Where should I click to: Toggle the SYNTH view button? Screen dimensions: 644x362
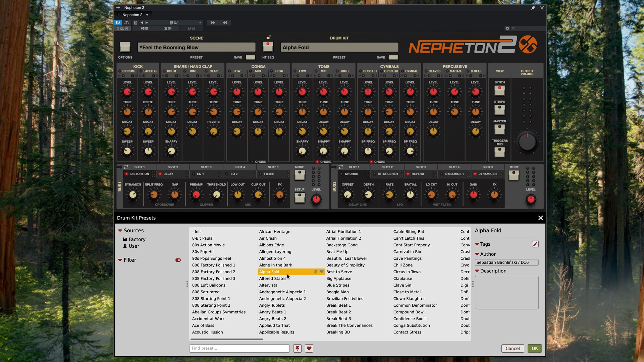(499, 90)
